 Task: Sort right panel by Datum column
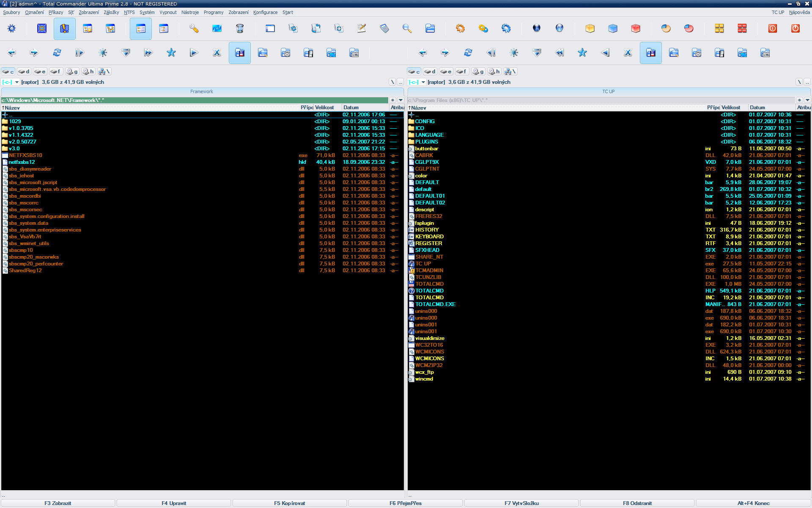pyautogui.click(x=772, y=108)
